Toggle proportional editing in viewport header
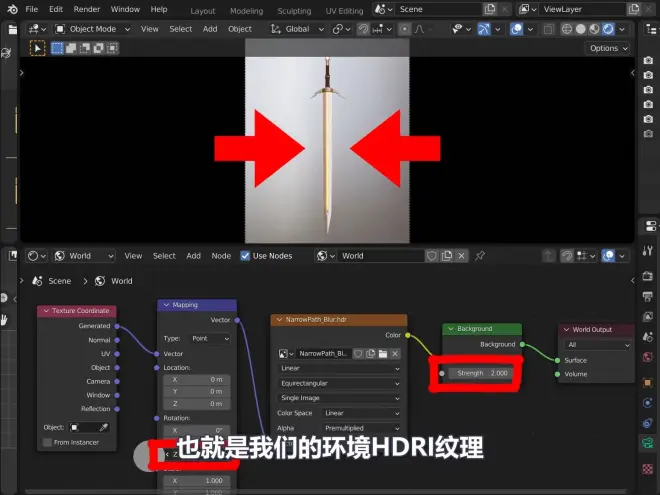 click(405, 29)
